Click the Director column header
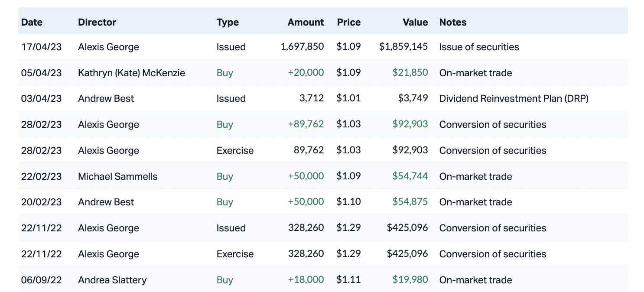This screenshot has width=644, height=292. 97,22
